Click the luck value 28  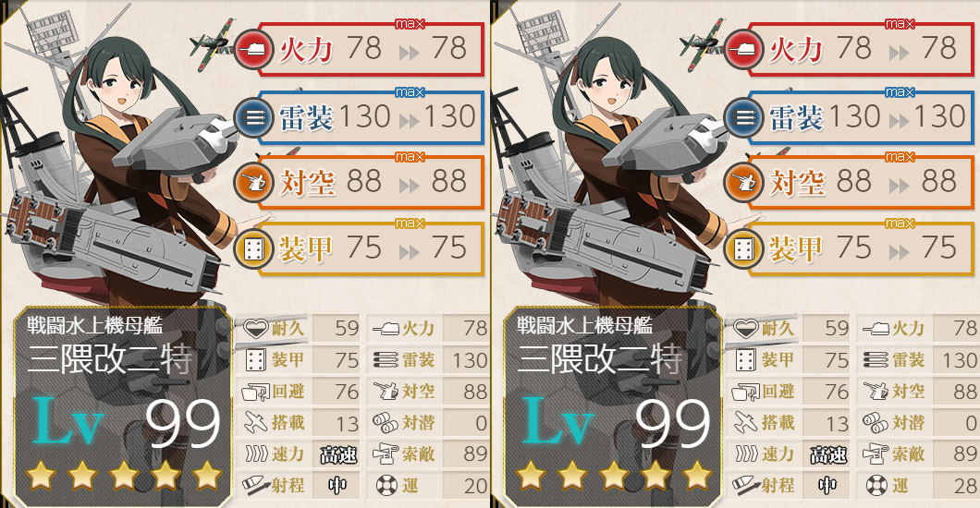coord(965,486)
